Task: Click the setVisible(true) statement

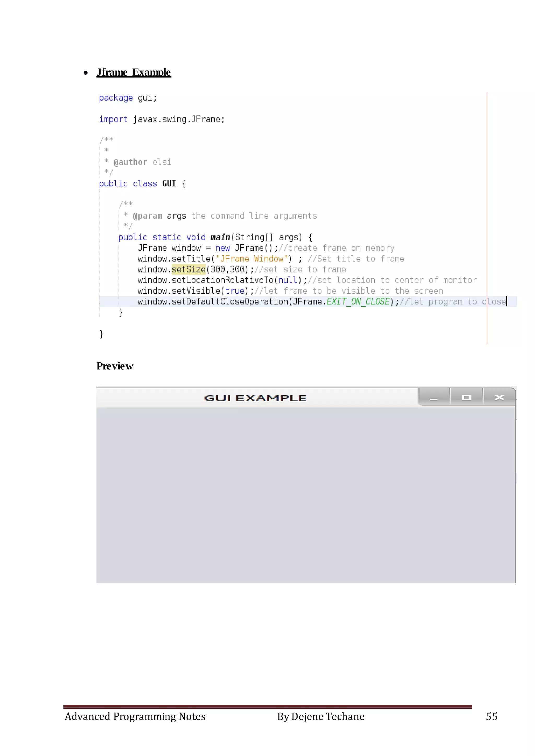Action: coord(196,291)
